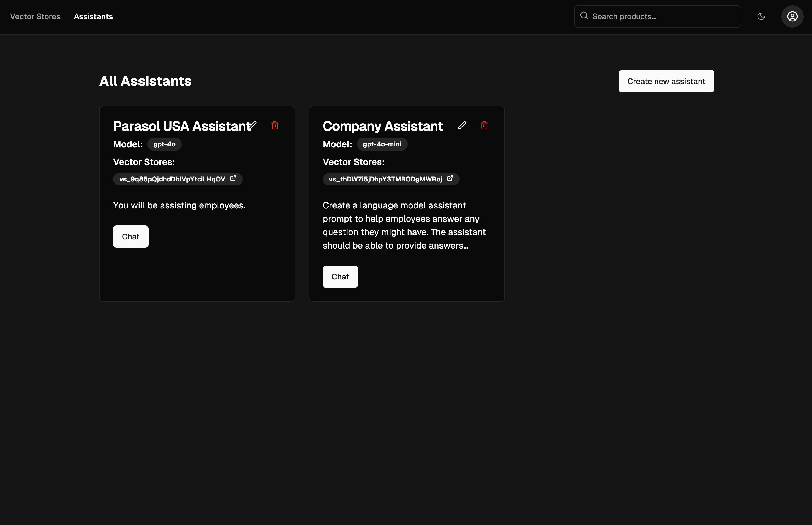The image size is (812, 525).
Task: Switch to the Assistants tab
Action: 93,16
